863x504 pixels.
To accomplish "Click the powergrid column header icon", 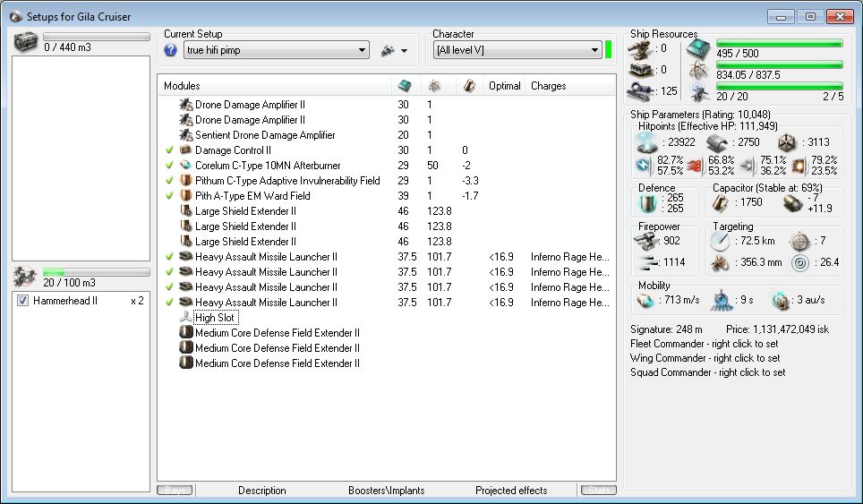I will (x=435, y=85).
